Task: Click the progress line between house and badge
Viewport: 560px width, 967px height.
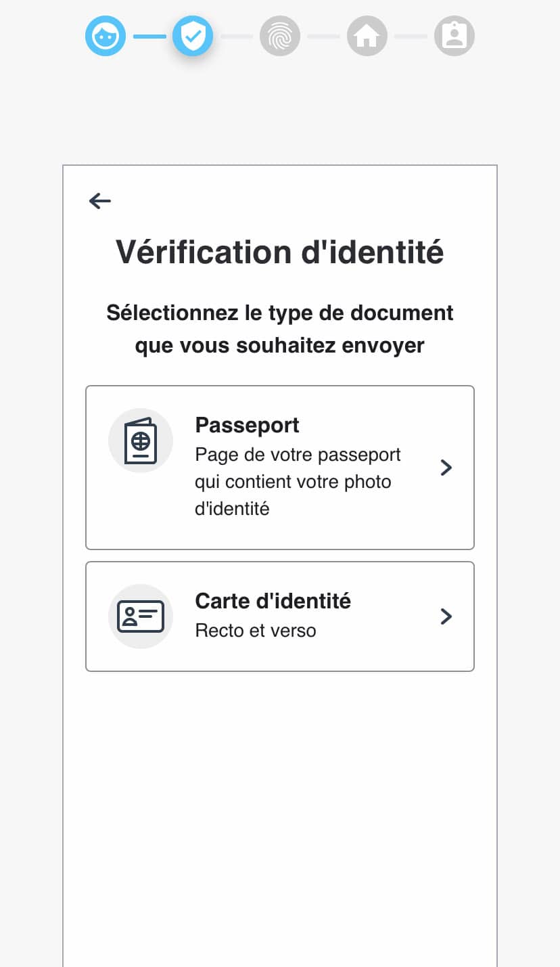Action: pyautogui.click(x=411, y=36)
